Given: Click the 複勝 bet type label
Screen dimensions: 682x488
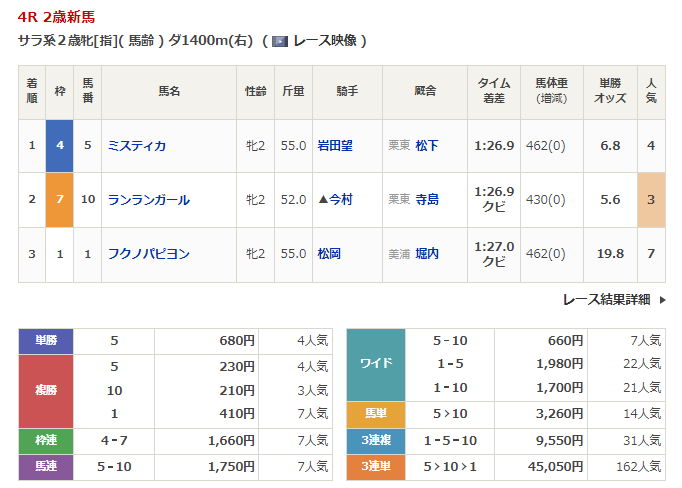Looking at the screenshot, I should [46, 391].
